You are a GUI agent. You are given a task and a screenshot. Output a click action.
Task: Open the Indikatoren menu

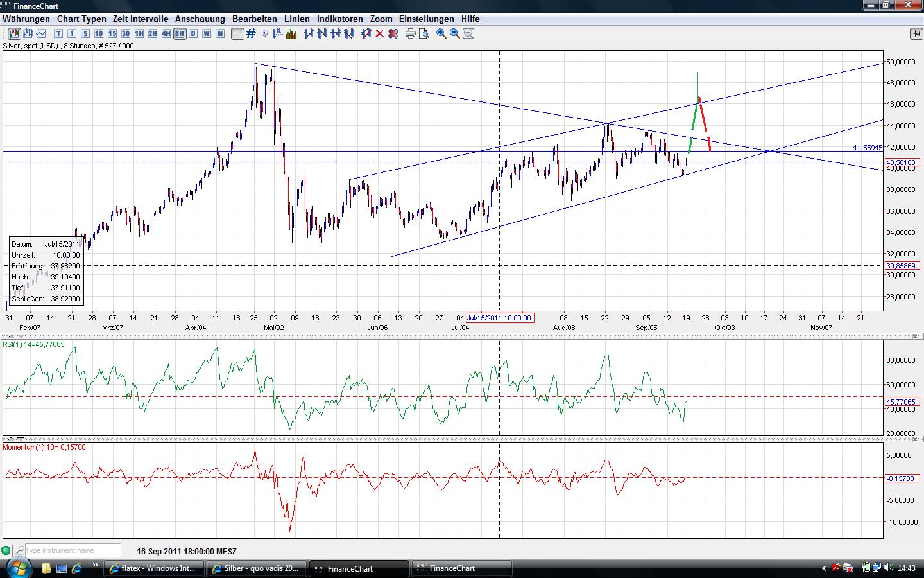click(339, 19)
